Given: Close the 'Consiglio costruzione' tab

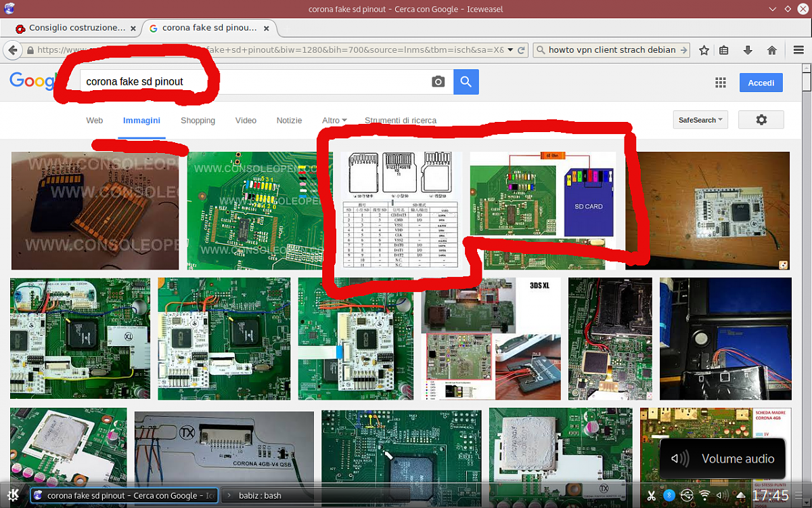Looking at the screenshot, I should (133, 28).
